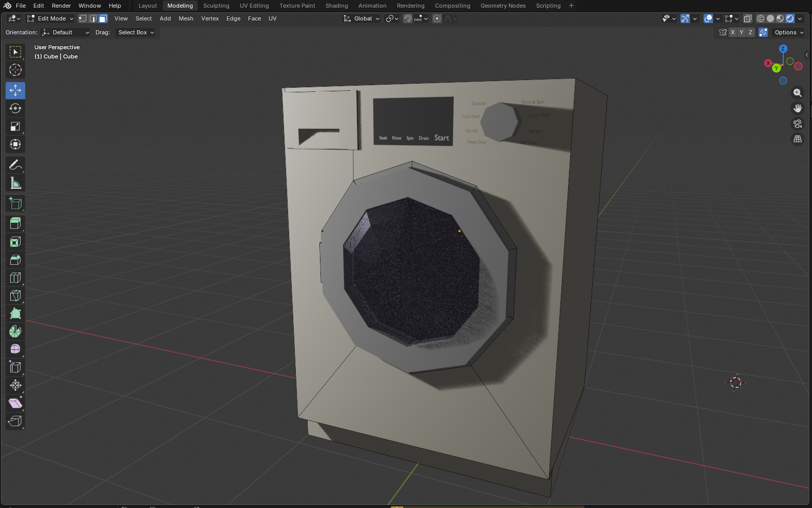This screenshot has width=812, height=508.
Task: Click the Z axis on navigation gizmo
Action: (x=783, y=49)
